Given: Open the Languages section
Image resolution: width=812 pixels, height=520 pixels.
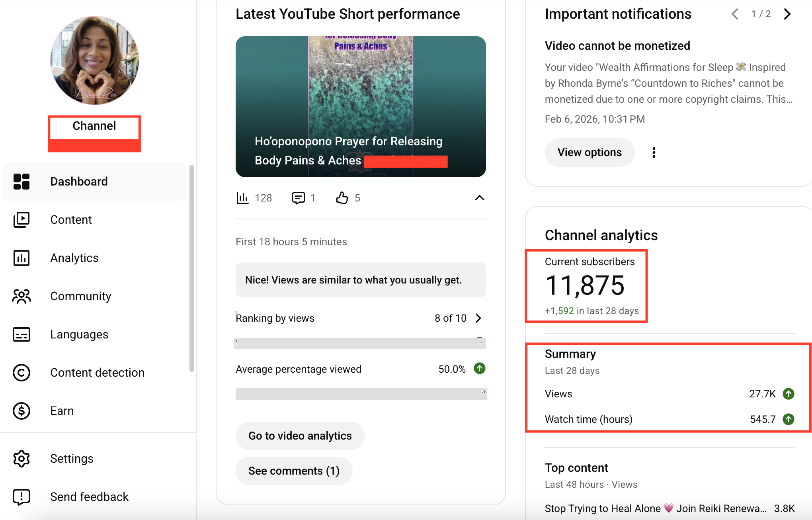Looking at the screenshot, I should 79,334.
